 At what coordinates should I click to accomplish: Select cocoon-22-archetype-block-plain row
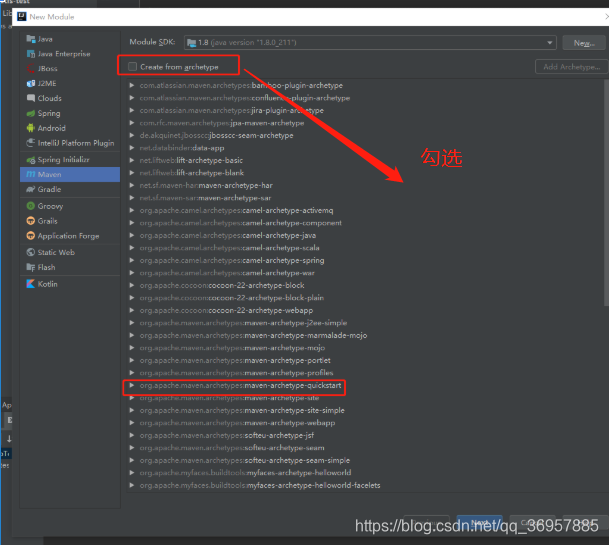tap(231, 298)
